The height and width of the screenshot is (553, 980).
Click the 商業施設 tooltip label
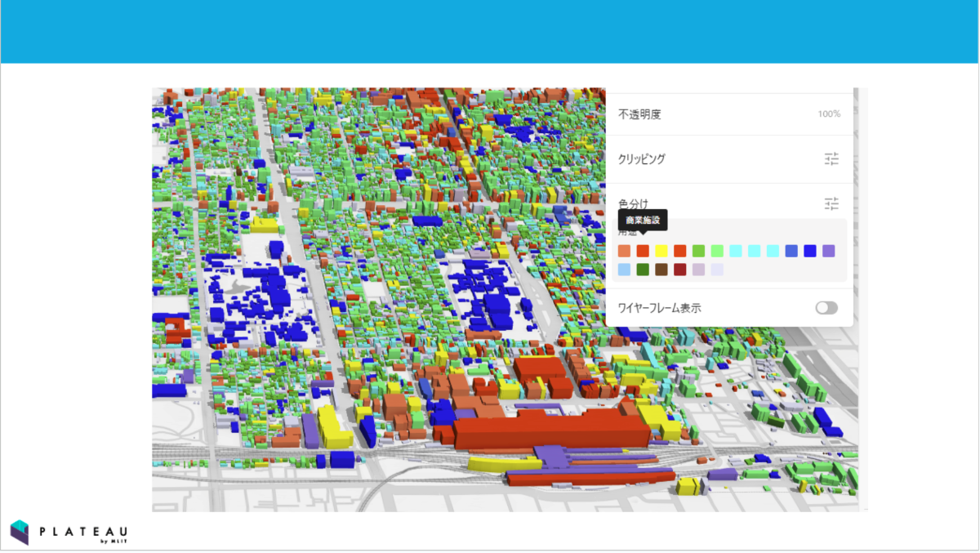(x=643, y=220)
